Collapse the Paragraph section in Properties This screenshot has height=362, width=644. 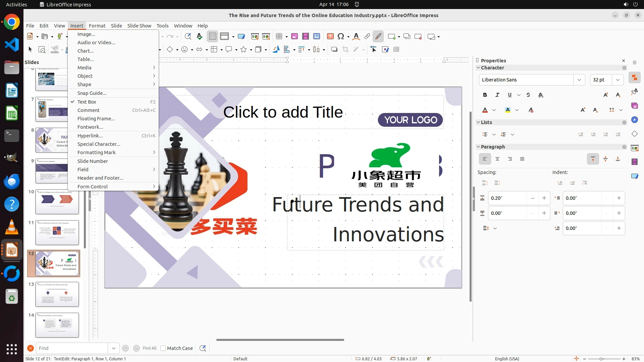[x=478, y=147]
